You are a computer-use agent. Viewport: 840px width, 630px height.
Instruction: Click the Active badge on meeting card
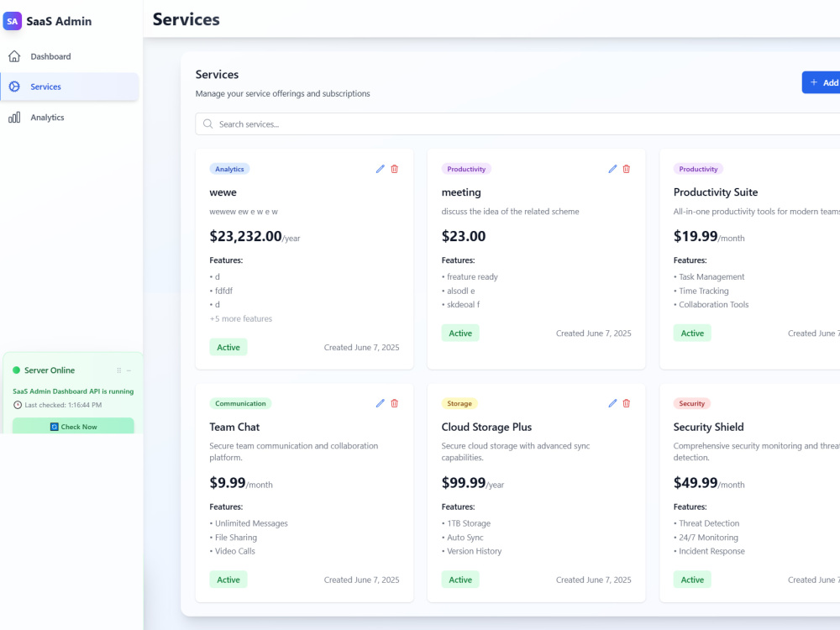coord(460,333)
